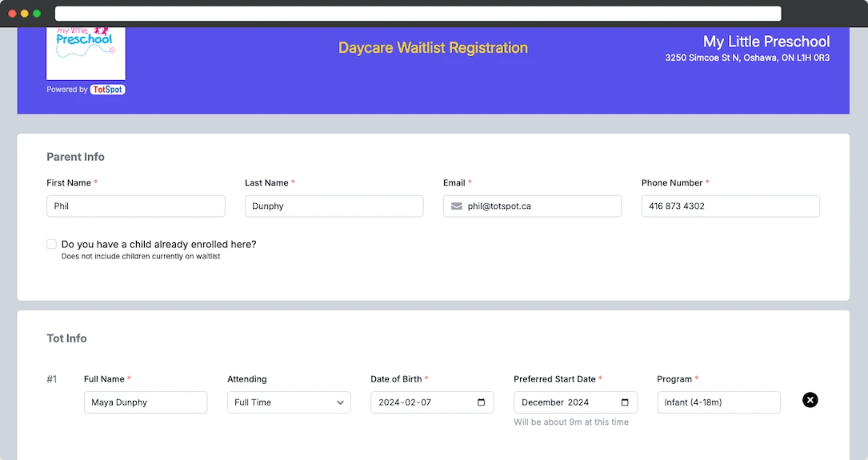868x460 pixels.
Task: Click the Phone Number field 416 873 4302
Action: pyautogui.click(x=730, y=206)
